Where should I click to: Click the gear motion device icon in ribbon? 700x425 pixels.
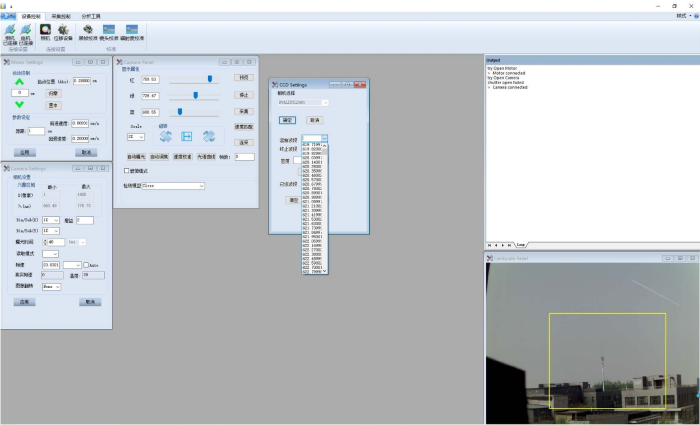pos(65,32)
